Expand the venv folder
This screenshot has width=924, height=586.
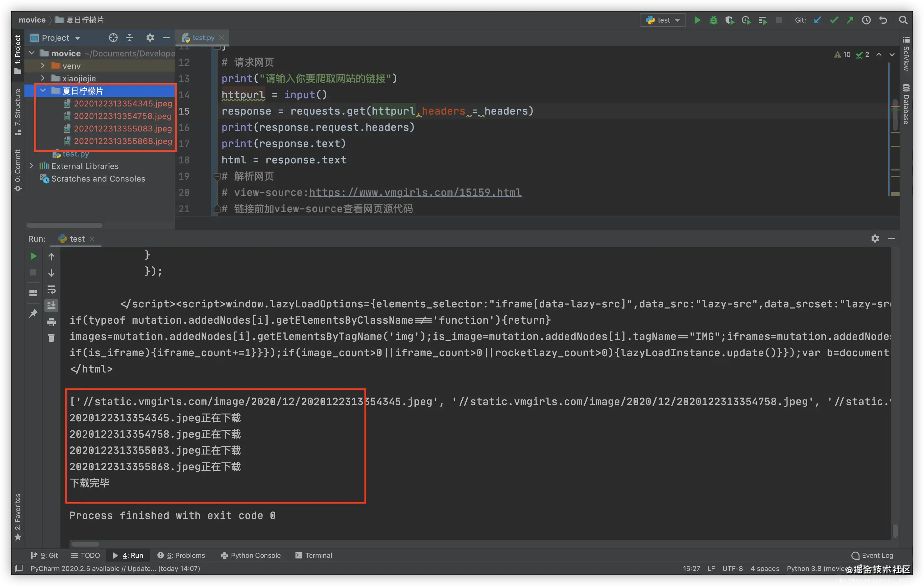coord(43,66)
